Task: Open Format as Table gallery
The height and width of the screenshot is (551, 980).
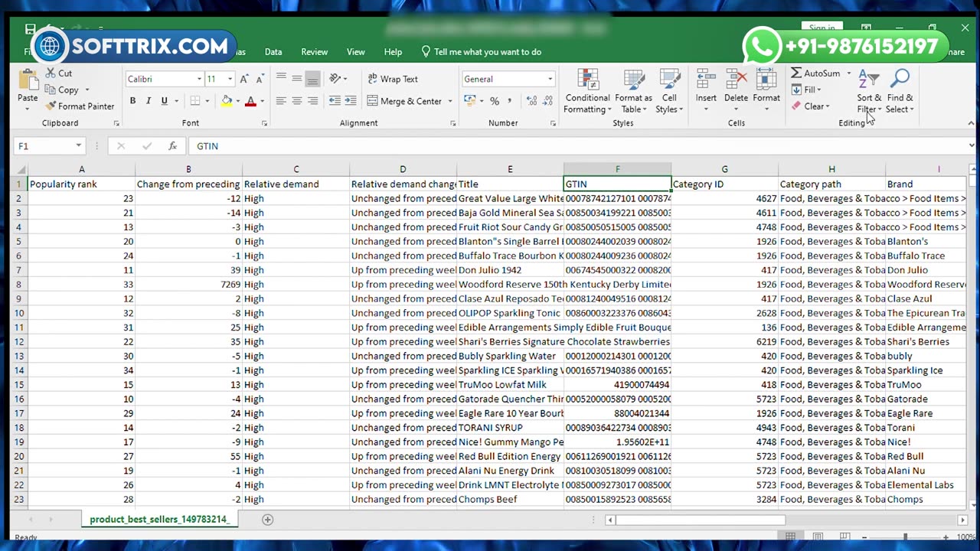Action: (633, 91)
